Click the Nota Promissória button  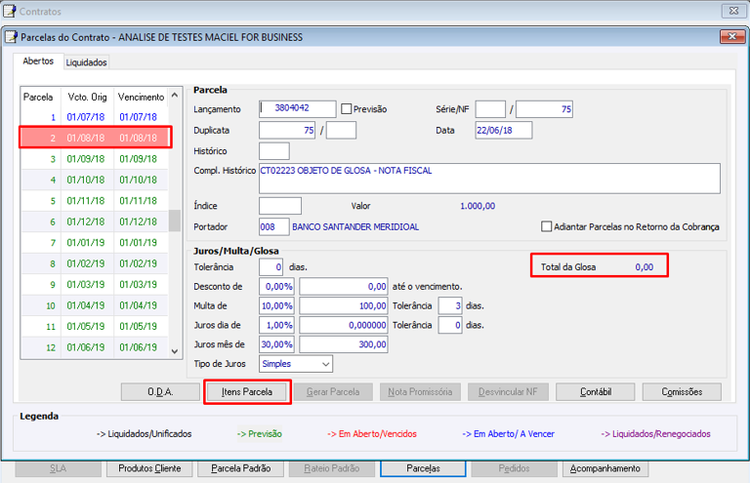(x=420, y=392)
